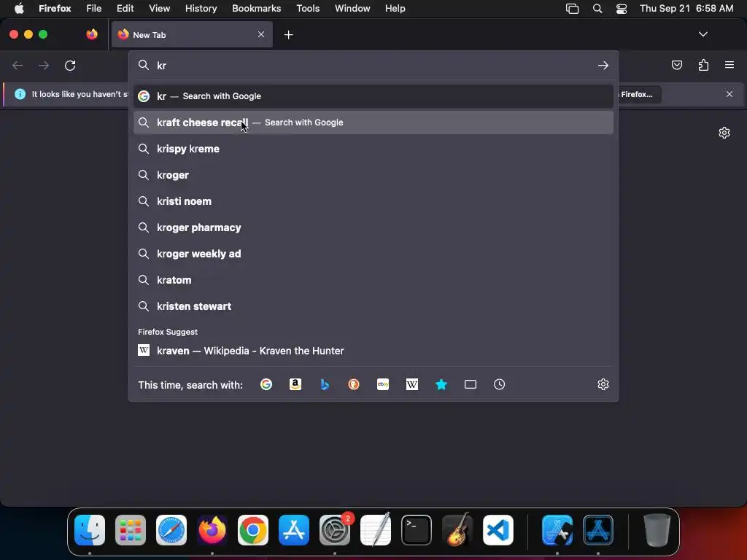Select 'krispy kreme' suggestion

(x=373, y=149)
